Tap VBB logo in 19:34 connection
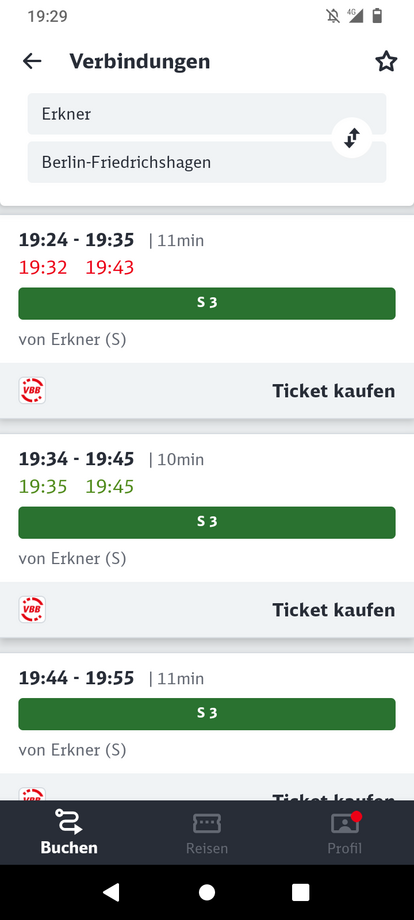 (32, 610)
